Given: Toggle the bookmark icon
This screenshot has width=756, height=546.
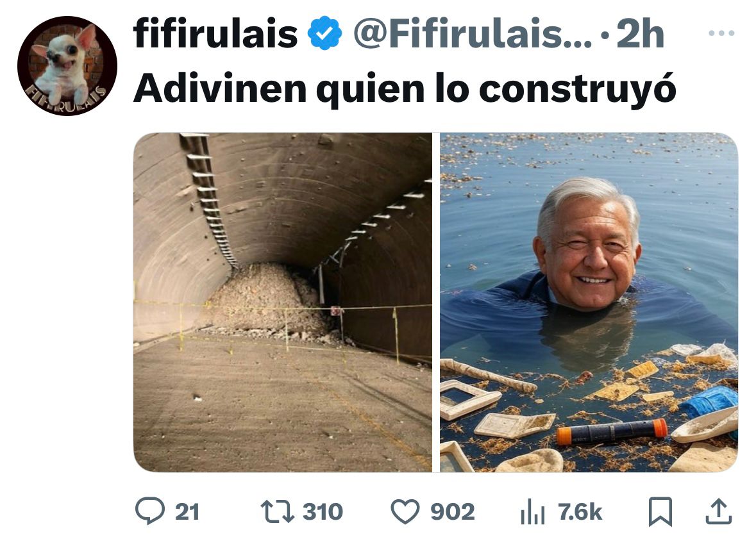Looking at the screenshot, I should tap(660, 512).
